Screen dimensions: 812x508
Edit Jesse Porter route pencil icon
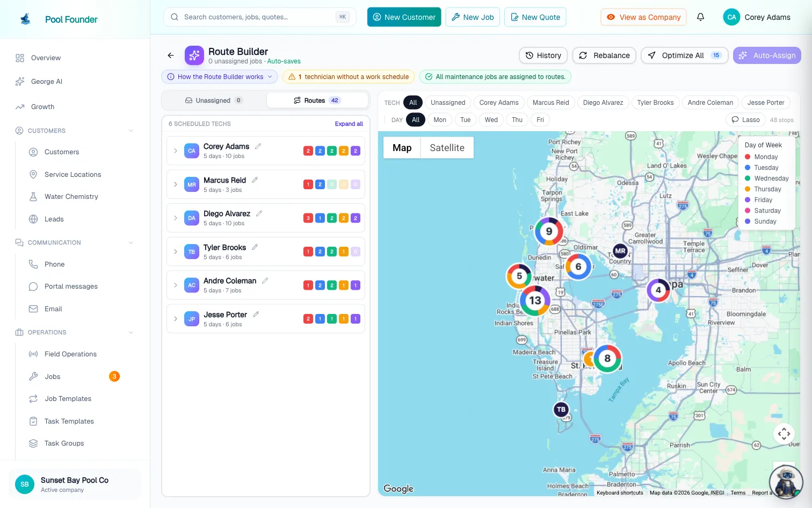[x=256, y=314]
